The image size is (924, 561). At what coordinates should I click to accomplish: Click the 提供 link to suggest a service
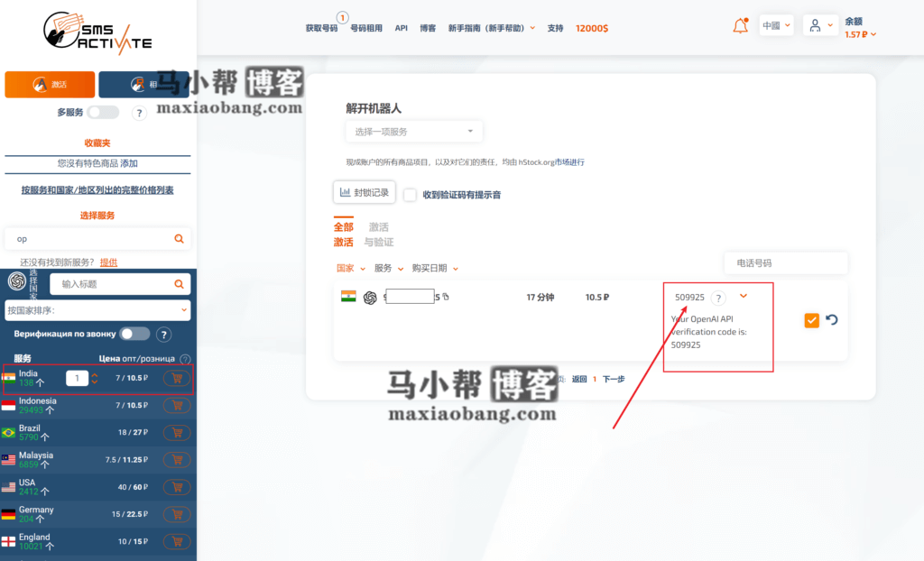[x=108, y=262]
